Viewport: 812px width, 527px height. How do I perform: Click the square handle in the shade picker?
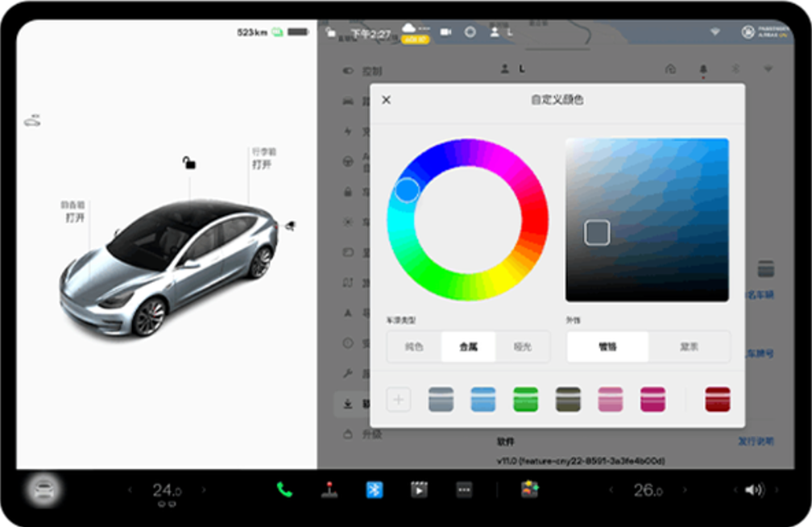(597, 233)
